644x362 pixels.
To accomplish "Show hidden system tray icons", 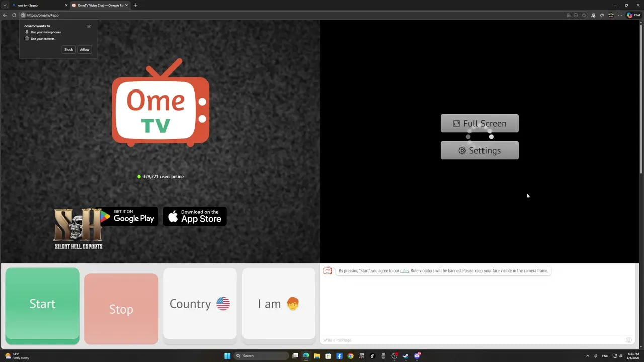I will pyautogui.click(x=587, y=356).
